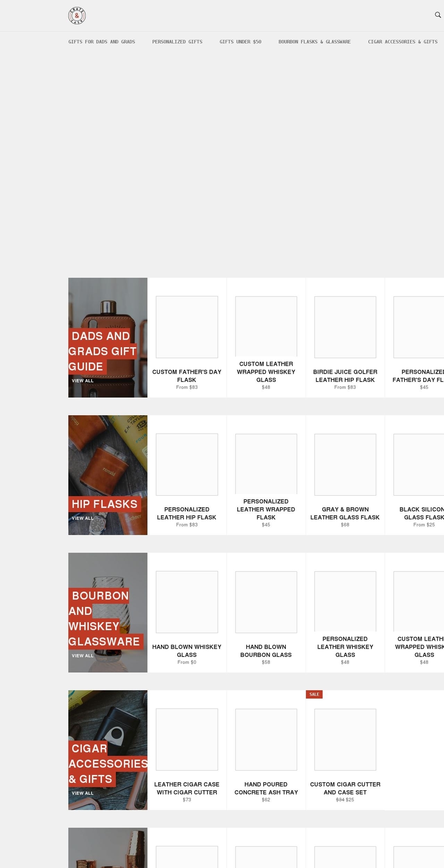This screenshot has height=868, width=444.
Task: Open Personalized Leather Hip Flask product
Action: (187, 513)
